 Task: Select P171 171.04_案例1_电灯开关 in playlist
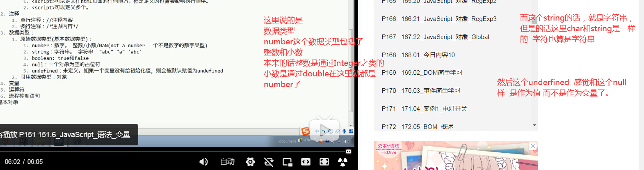coord(424,109)
